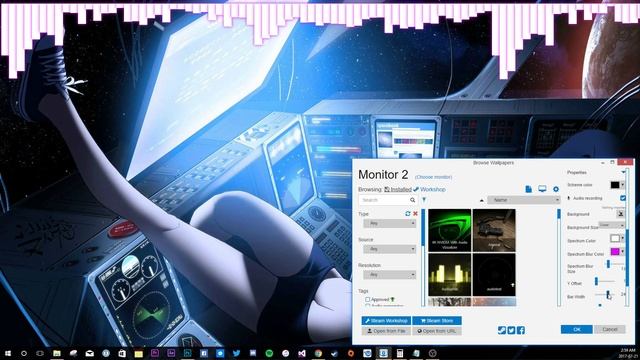Check the Approved tag checkbox
640x360 pixels.
[x=368, y=300]
